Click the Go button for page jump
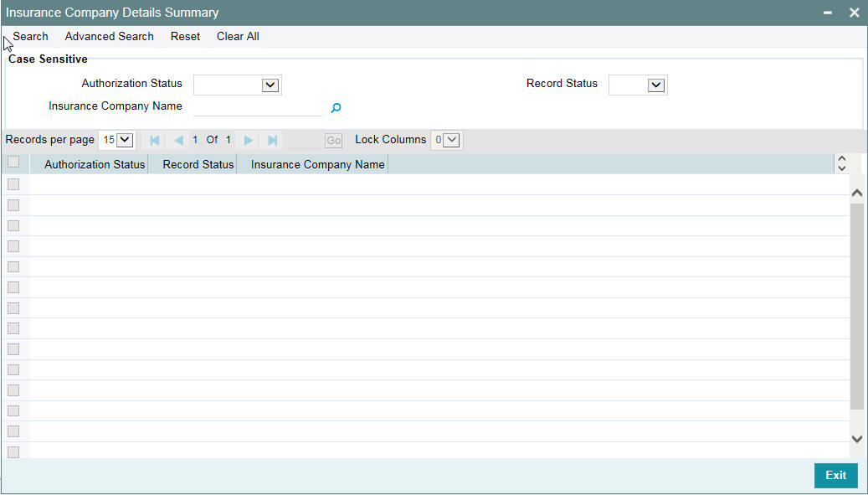The image size is (868, 495). [x=333, y=141]
